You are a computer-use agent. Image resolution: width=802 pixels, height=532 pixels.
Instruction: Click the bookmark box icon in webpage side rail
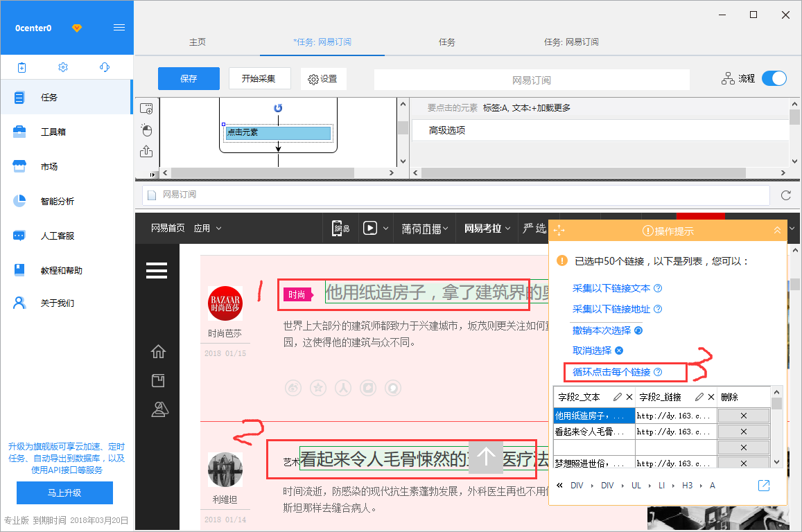pos(158,381)
